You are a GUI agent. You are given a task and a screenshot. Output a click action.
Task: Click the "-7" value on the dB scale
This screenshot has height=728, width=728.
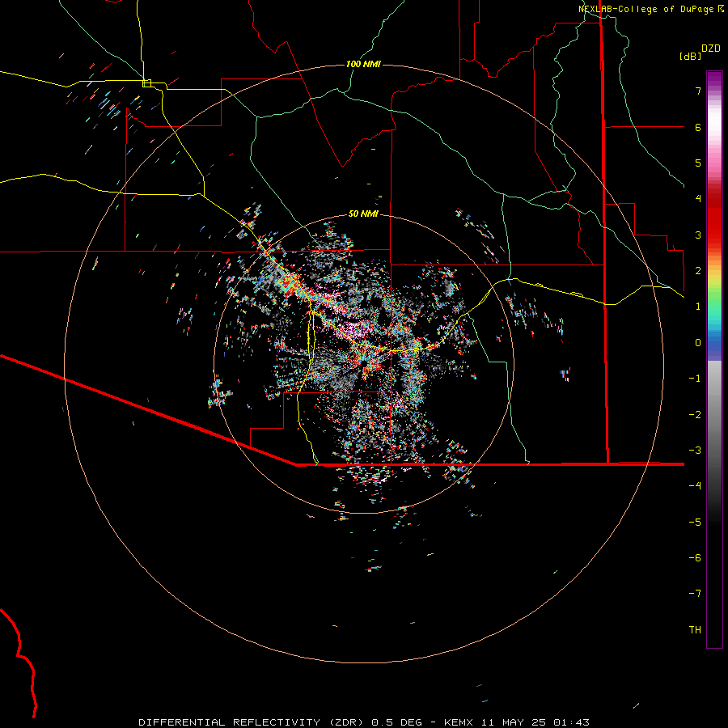[695, 594]
